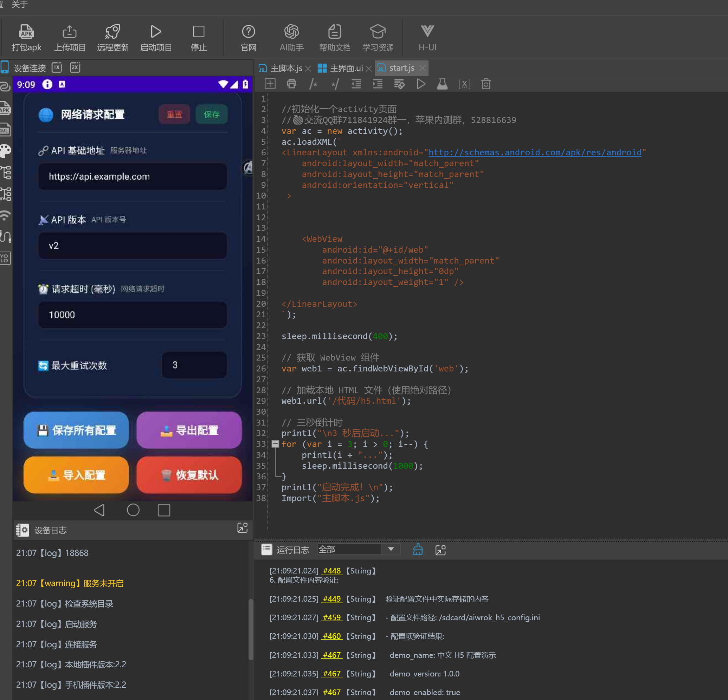
Task: Switch to the 主界面.ui tab
Action: point(346,68)
